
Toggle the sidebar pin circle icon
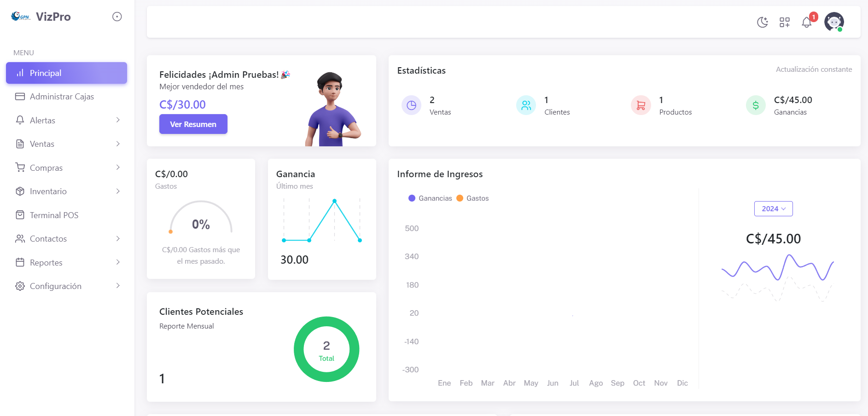point(117,17)
